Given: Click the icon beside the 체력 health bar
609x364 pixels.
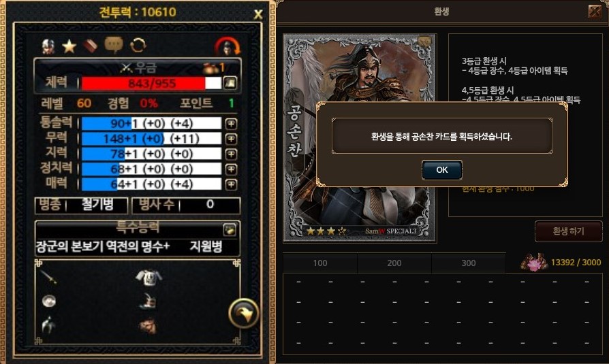Looking at the screenshot, I should pos(230,82).
